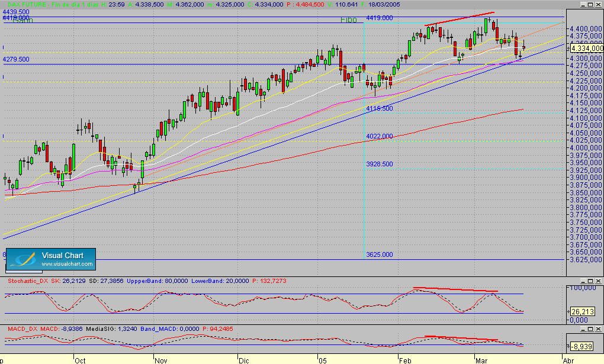Click the 'Band_MACD: 0,0000' readout

point(170,329)
